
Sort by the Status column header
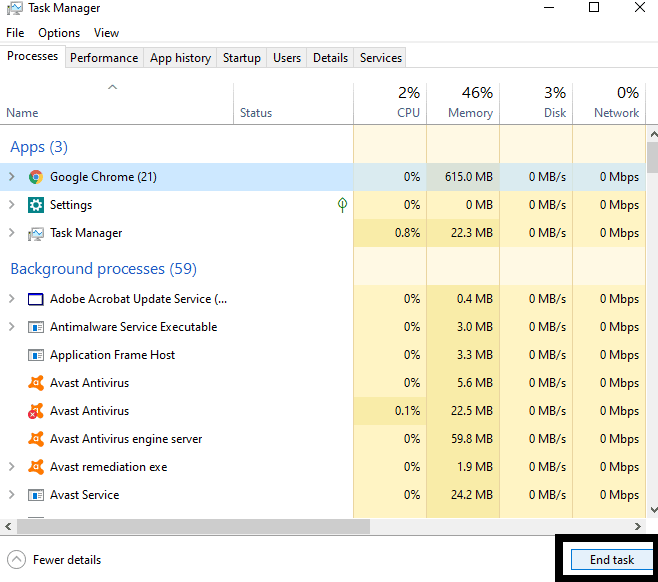click(x=293, y=103)
